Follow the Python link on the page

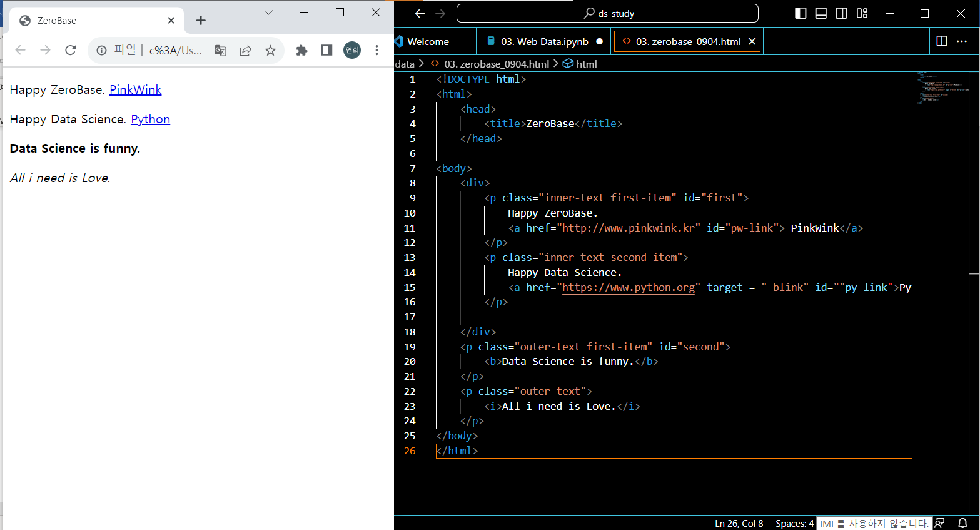[150, 119]
